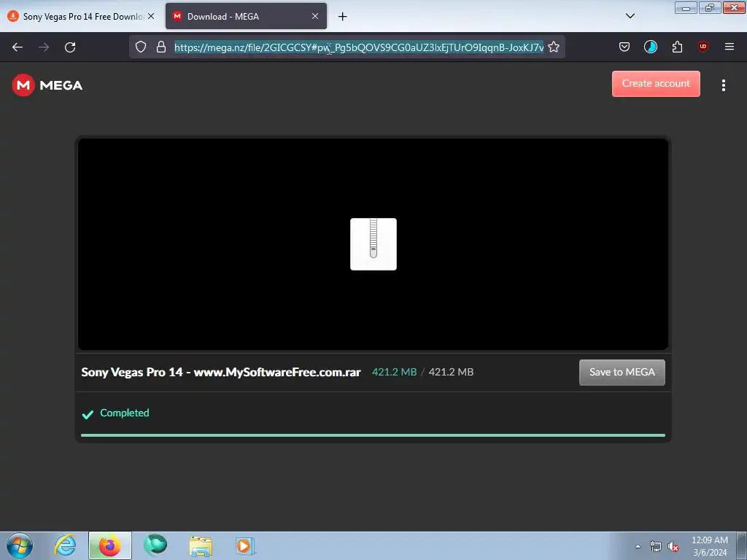
Task: Click the taskbar clock showing 12:09 AM
Action: (709, 546)
